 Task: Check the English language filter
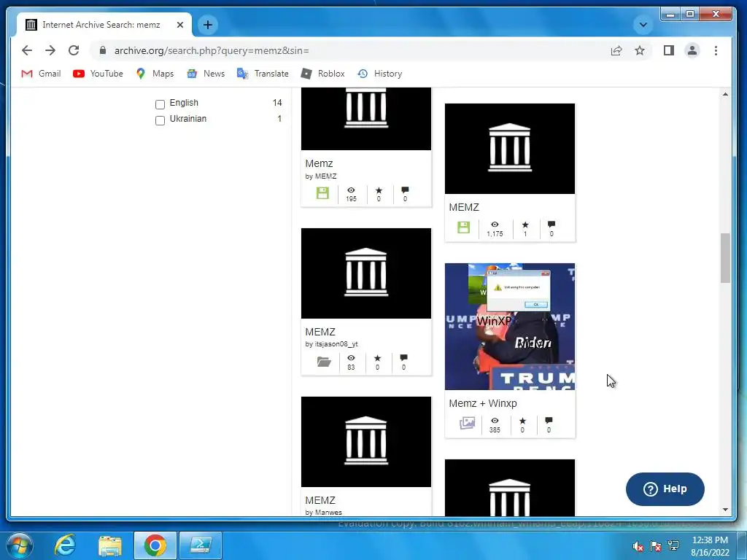tap(160, 104)
